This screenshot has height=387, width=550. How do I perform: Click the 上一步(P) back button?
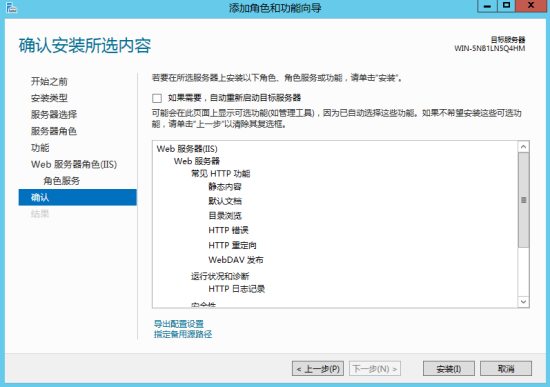pos(318,369)
